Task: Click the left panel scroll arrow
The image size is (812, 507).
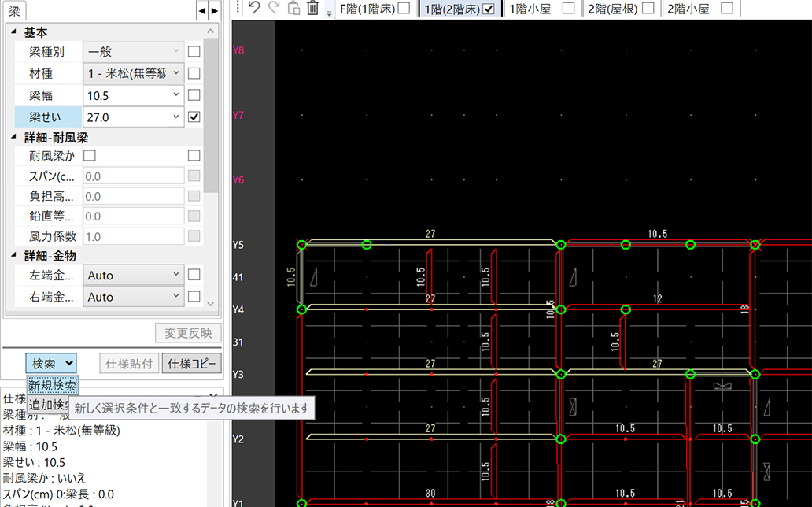Action: coord(201,11)
